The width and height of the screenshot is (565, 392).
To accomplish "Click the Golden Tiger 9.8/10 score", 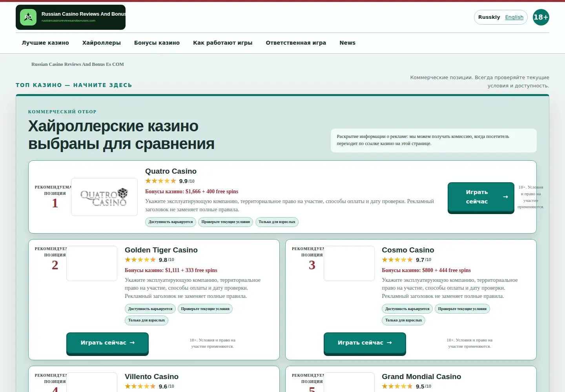I will click(166, 260).
